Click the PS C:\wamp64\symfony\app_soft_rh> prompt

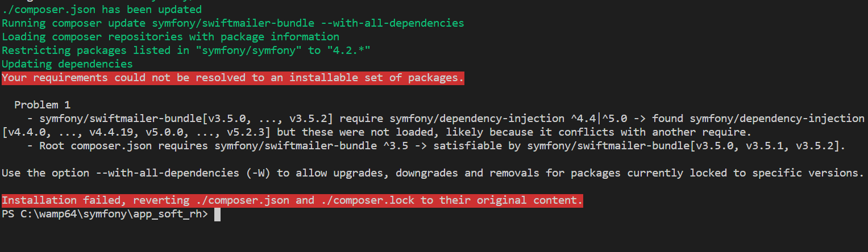pos(105,214)
